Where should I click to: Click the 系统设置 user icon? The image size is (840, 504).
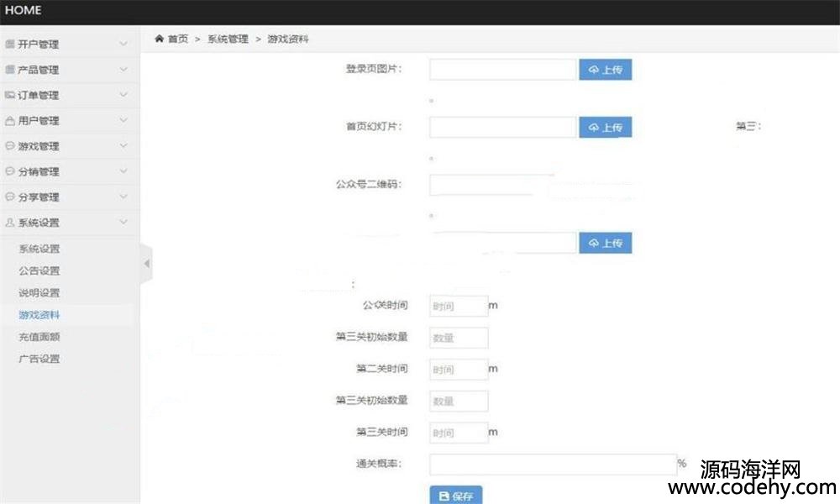click(9, 223)
